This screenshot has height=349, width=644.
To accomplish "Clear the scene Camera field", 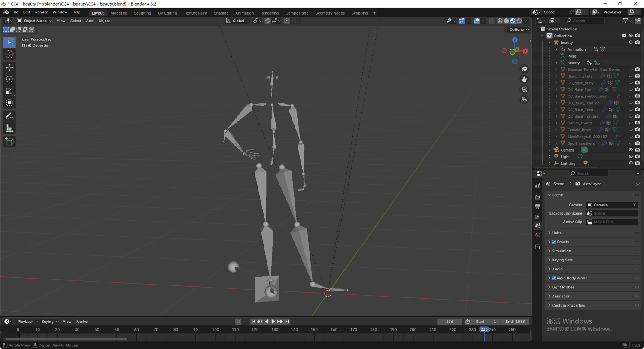I will 635,205.
